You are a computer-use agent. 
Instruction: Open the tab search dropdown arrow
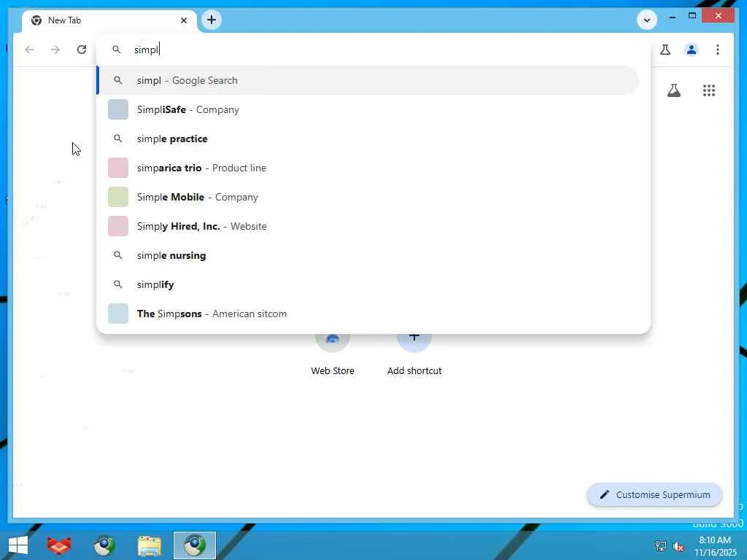click(646, 20)
